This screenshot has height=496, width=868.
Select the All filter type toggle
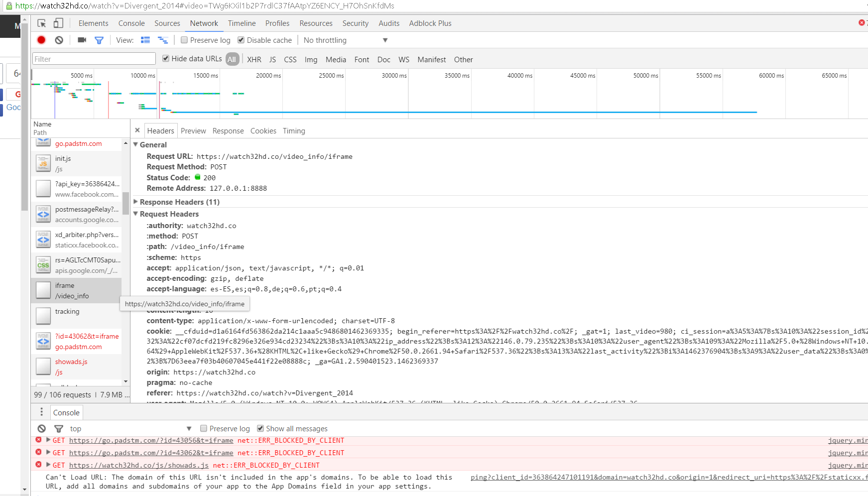232,59
